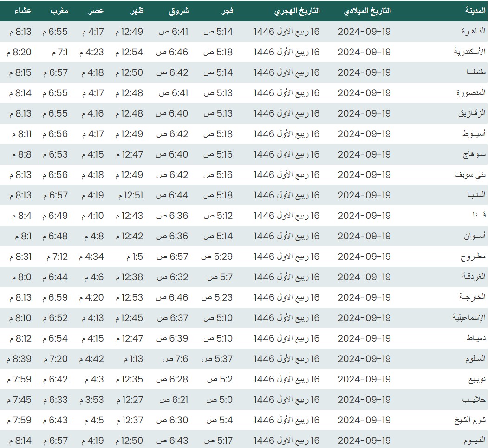Click the Fajr time in مطروح row
The height and width of the screenshot is (448, 488).
(216, 257)
